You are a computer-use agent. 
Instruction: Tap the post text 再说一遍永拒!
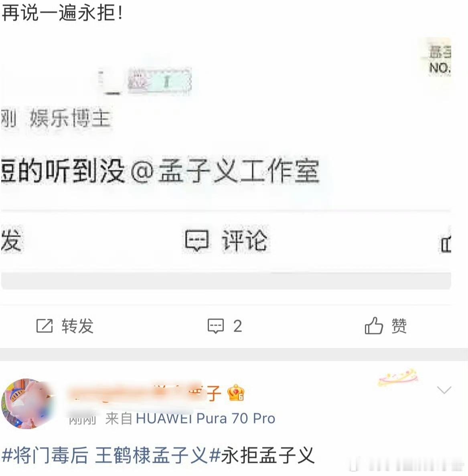point(63,13)
